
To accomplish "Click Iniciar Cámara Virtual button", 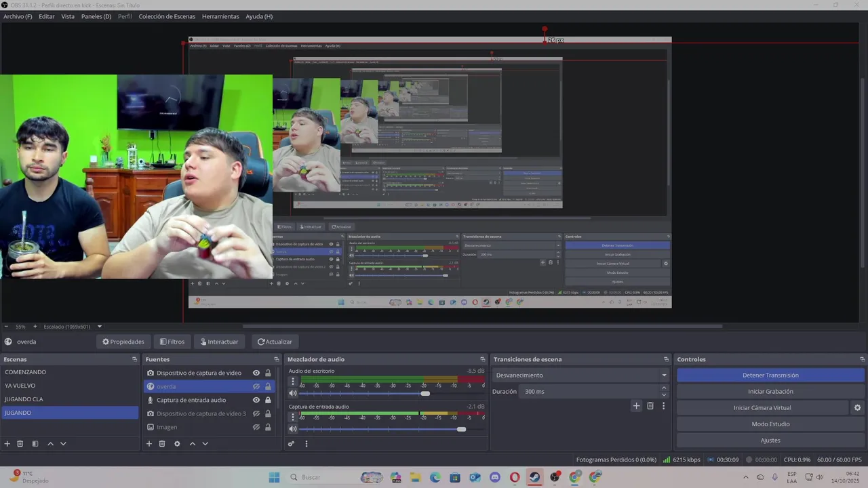I will 762,408.
